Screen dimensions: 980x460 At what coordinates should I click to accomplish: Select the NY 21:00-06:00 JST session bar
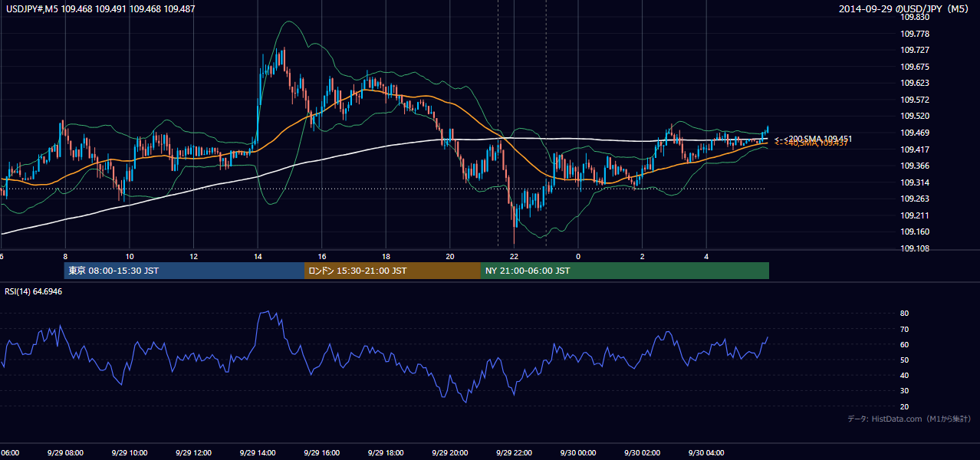tap(625, 271)
